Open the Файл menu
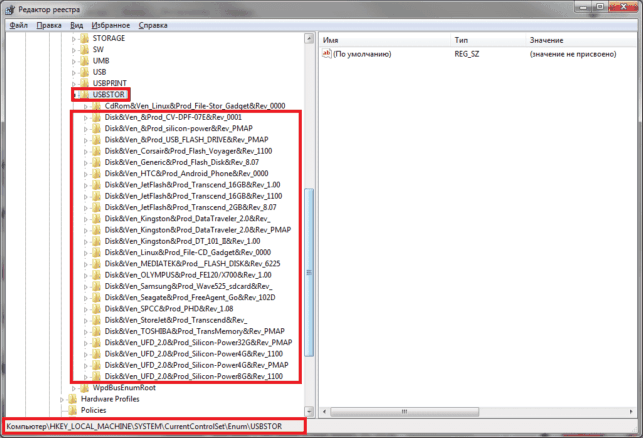The height and width of the screenshot is (438, 643). 18,25
